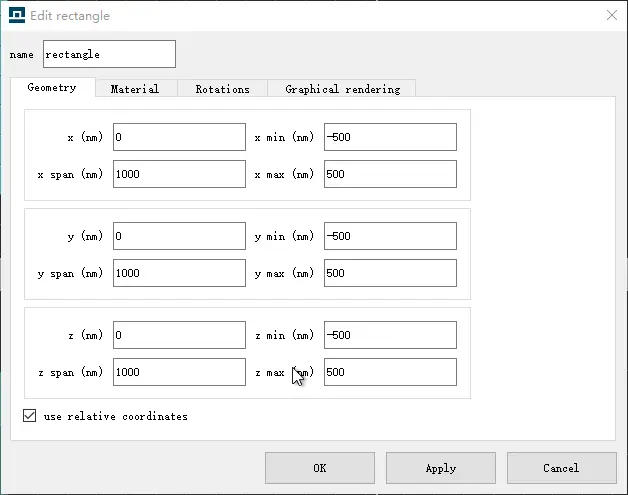
Task: Click the x span (nm) field
Action: [x=179, y=174]
